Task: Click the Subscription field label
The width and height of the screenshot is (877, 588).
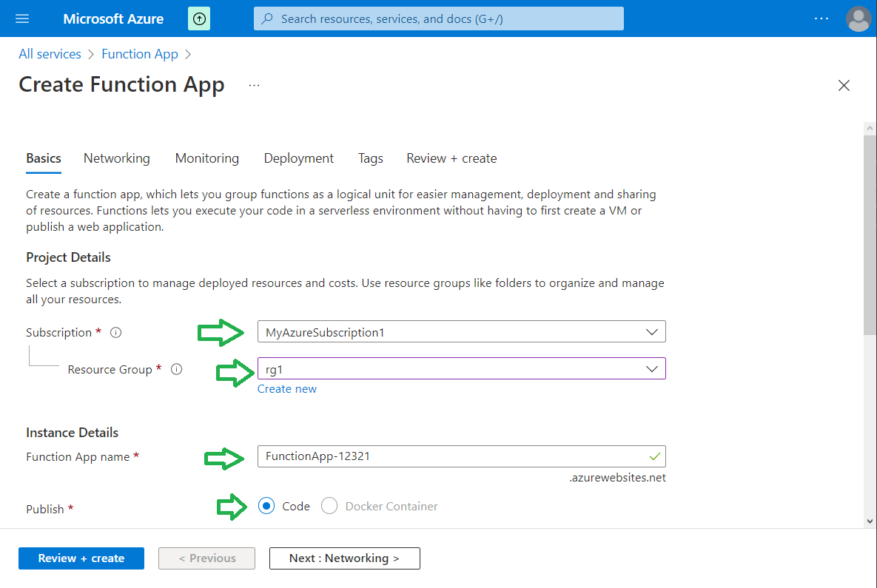Action: click(x=58, y=333)
